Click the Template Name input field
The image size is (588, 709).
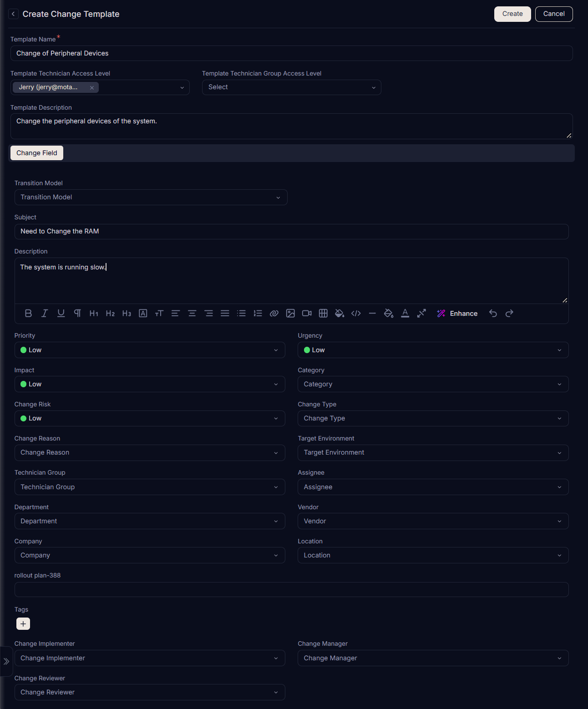291,53
